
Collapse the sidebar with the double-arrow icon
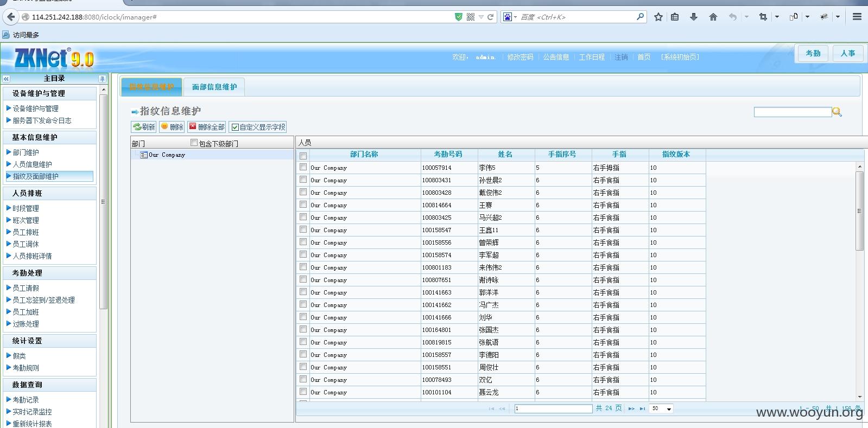(x=6, y=79)
